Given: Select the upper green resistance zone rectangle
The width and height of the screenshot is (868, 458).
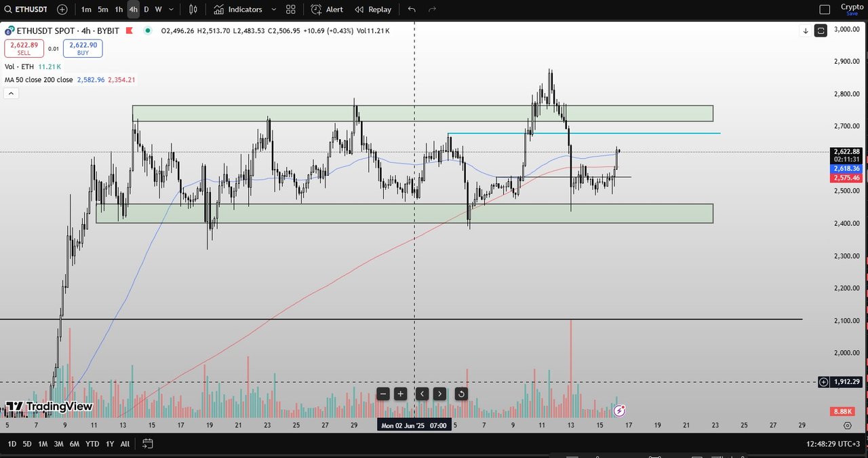Looking at the screenshot, I should tap(422, 113).
